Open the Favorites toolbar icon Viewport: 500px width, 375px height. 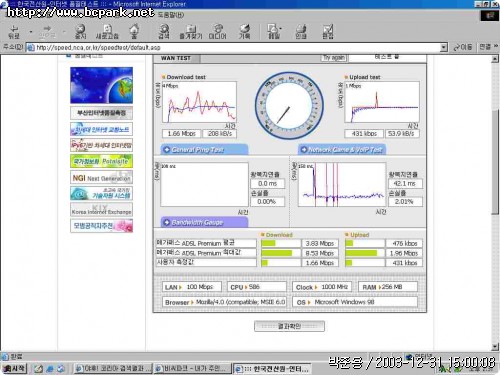click(x=191, y=32)
